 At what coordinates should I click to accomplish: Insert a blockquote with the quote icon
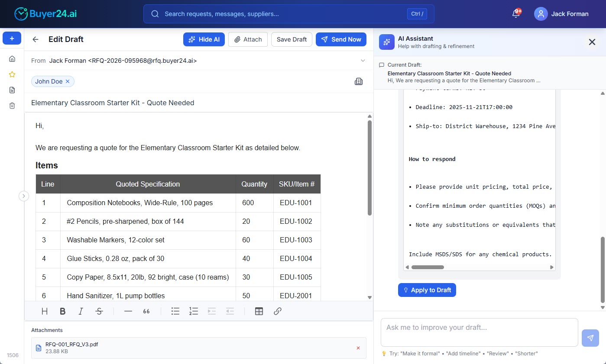point(146,311)
